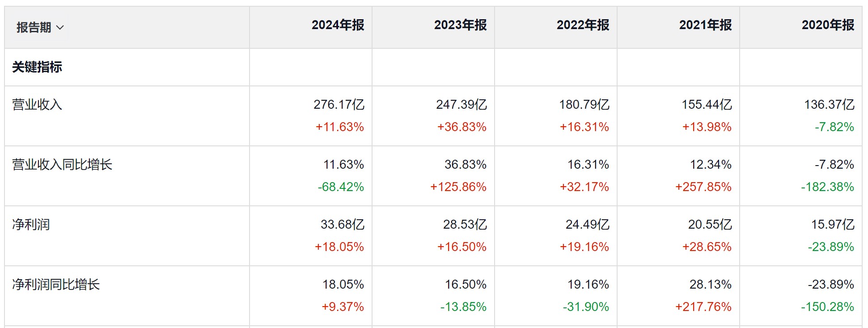Image resolution: width=868 pixels, height=328 pixels.
Task: Select the 2024年报 column header
Action: [x=338, y=25]
